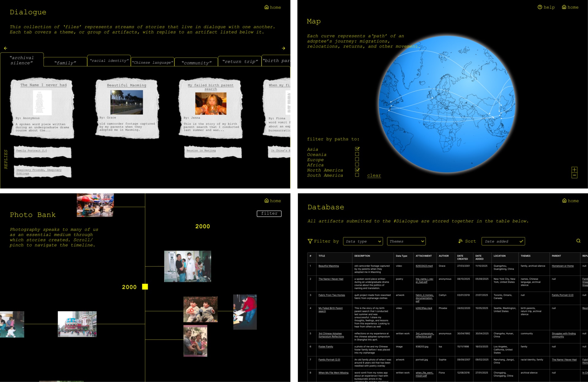
Task: Open The Name I never had card document
Action: (42, 103)
